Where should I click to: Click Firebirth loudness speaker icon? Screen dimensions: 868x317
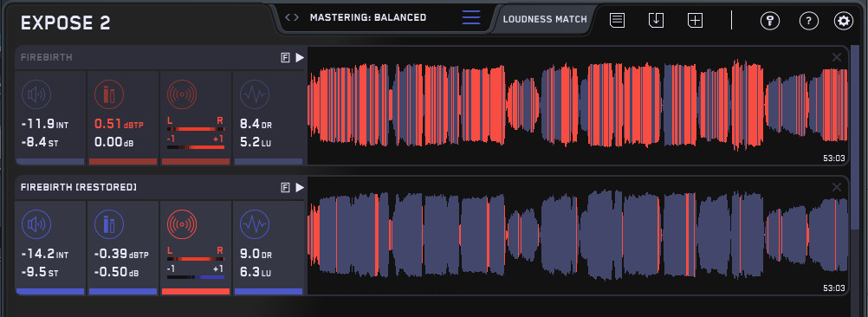(x=36, y=94)
